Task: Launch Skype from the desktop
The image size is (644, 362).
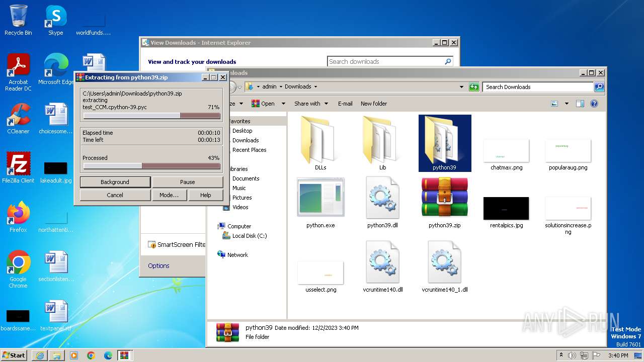Action: tap(55, 20)
